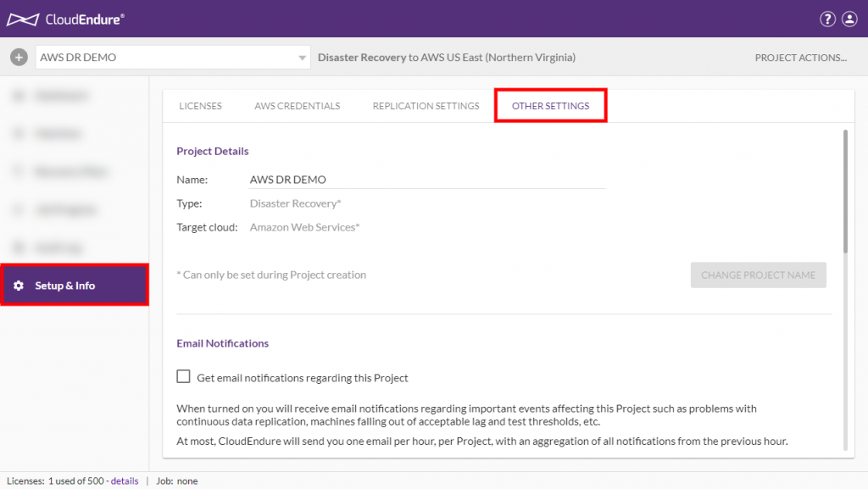
Task: Switch to the REPLICATION SETTINGS tab
Action: click(425, 105)
